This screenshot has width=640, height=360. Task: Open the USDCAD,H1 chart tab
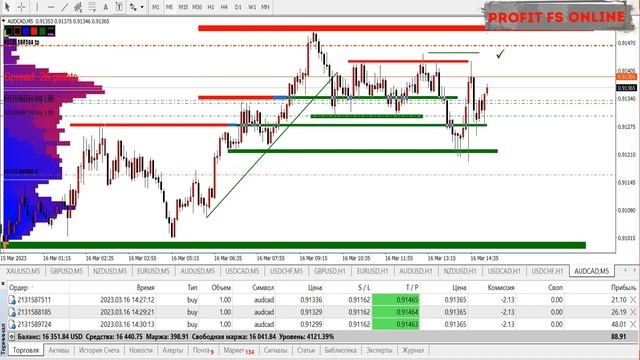(x=504, y=271)
